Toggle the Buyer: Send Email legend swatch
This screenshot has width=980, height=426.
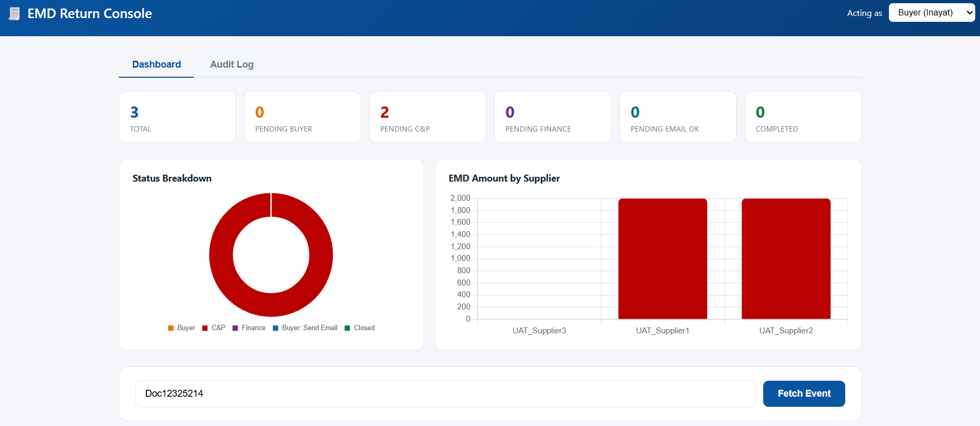click(x=276, y=328)
